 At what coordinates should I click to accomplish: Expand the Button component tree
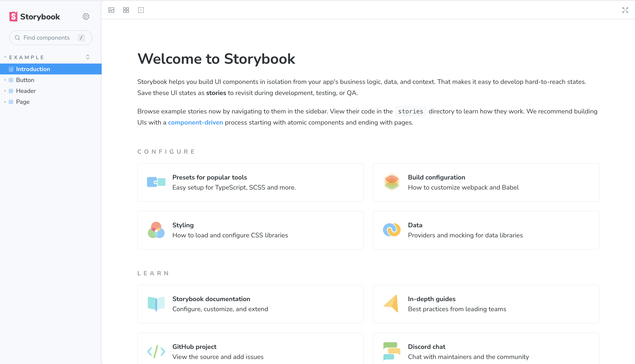tap(5, 80)
